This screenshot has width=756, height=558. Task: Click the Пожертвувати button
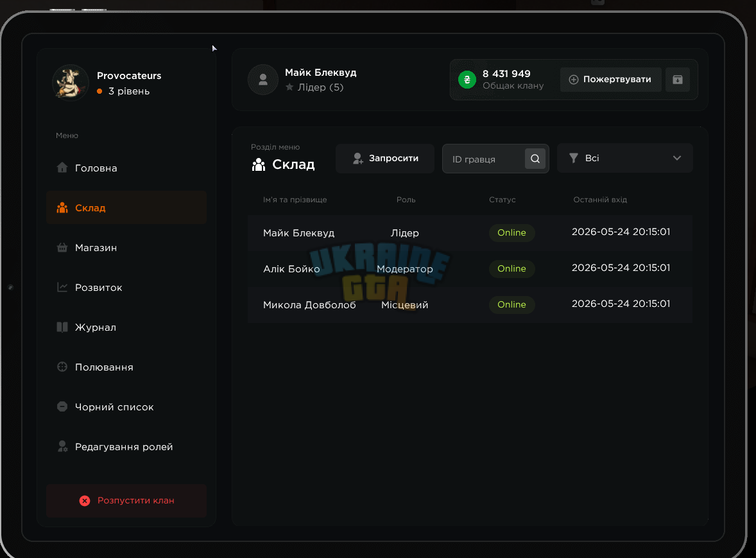pos(611,80)
